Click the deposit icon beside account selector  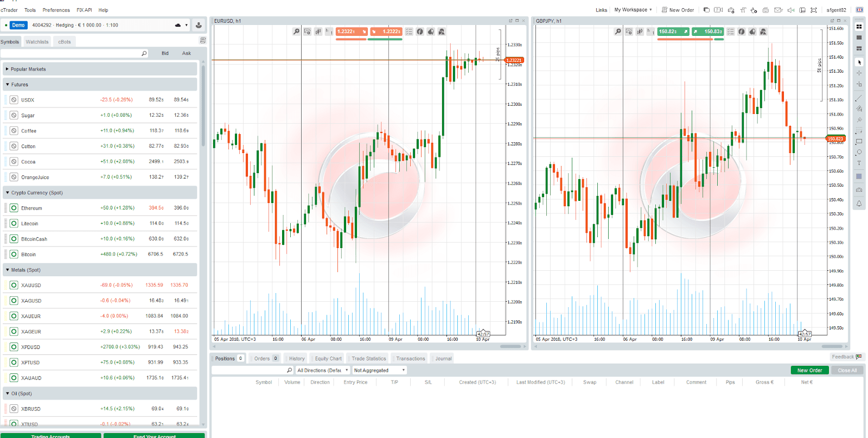[x=199, y=25]
